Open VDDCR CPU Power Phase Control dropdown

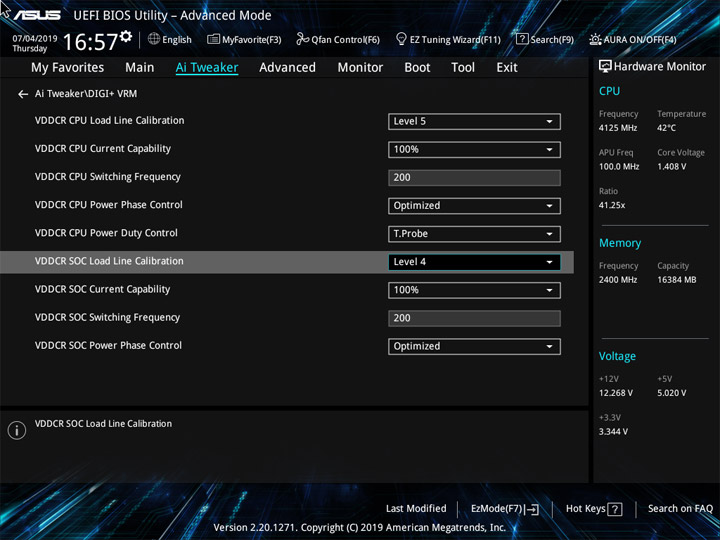474,206
